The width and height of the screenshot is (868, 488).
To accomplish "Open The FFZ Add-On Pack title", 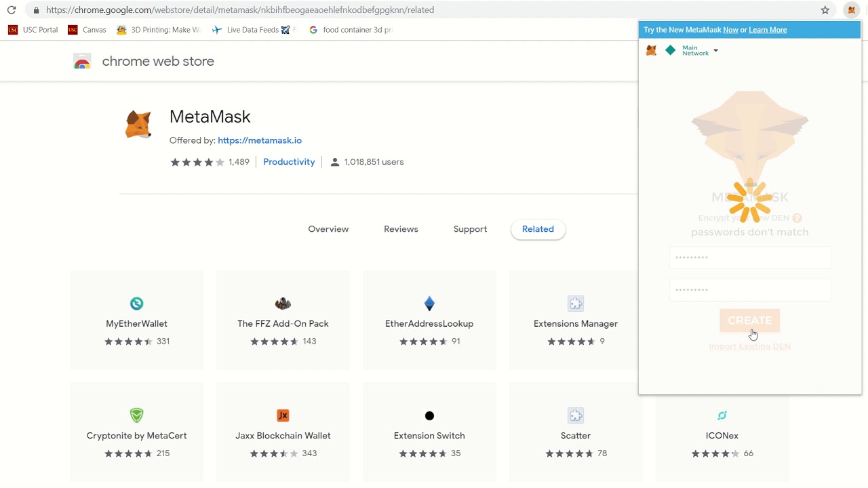I will (x=283, y=324).
